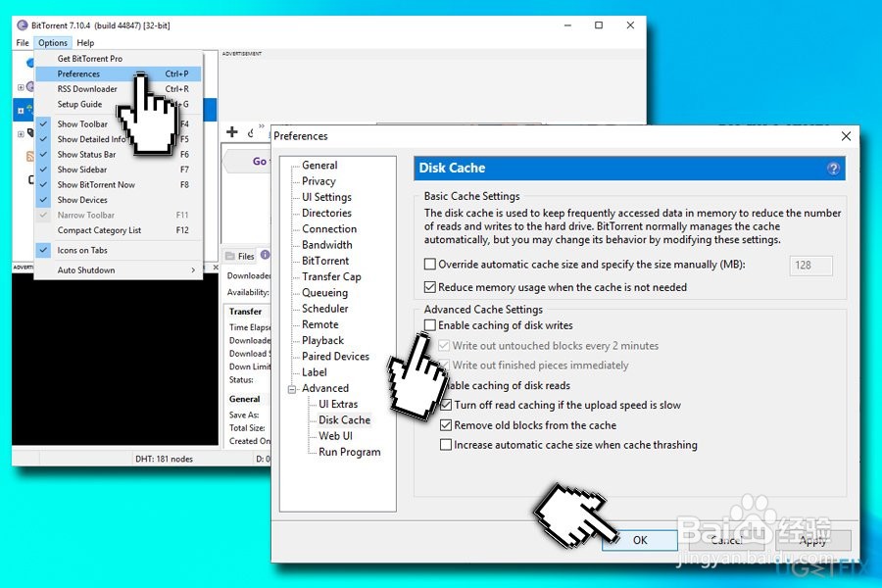Image resolution: width=882 pixels, height=588 pixels.
Task: Click the info icon beside Files tab
Action: coord(265,255)
